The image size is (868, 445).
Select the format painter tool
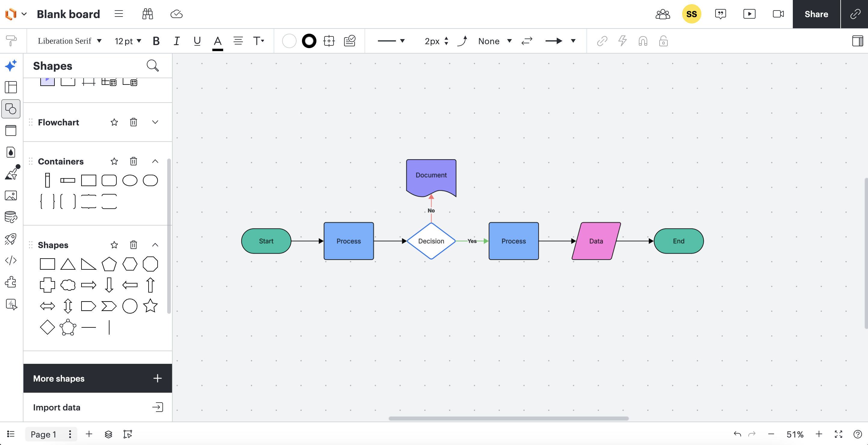tap(11, 41)
